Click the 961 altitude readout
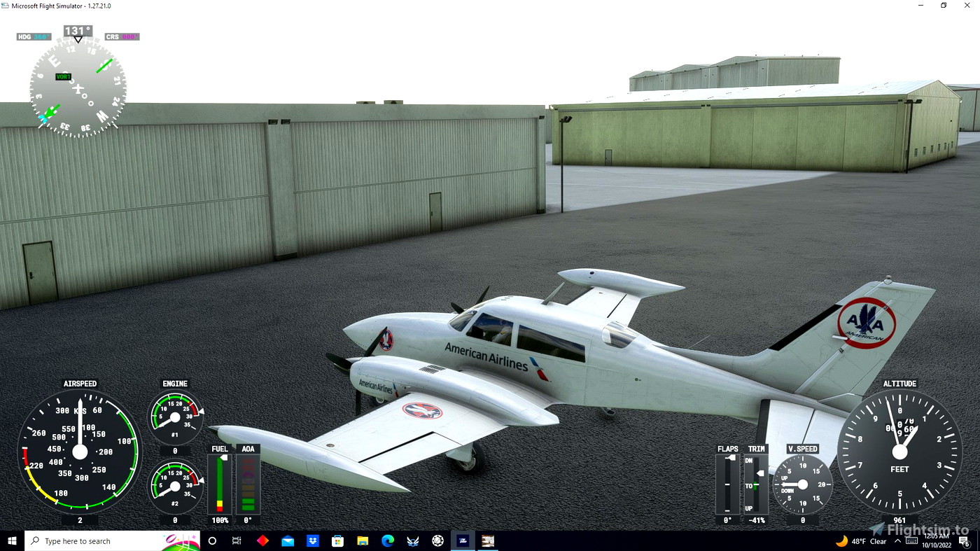This screenshot has width=980, height=551. [x=899, y=520]
